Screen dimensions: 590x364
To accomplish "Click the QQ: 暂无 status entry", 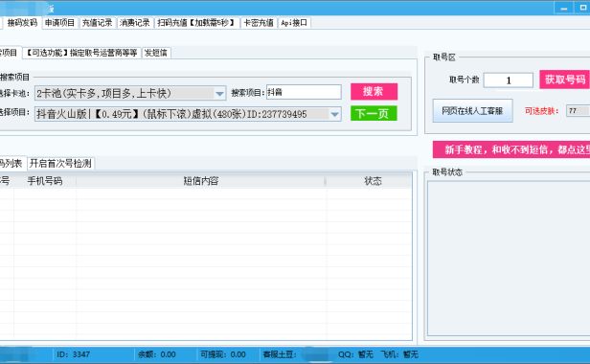I will pyautogui.click(x=355, y=354).
